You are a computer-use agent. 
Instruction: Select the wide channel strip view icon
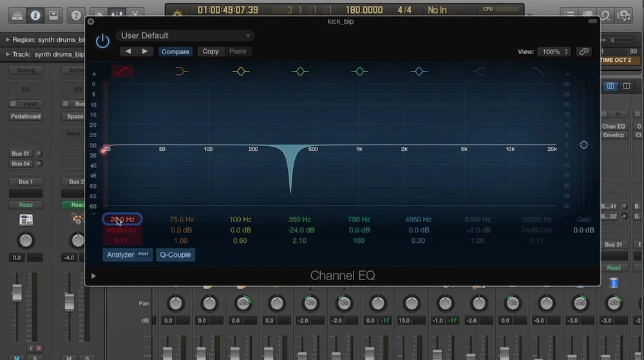point(627,86)
